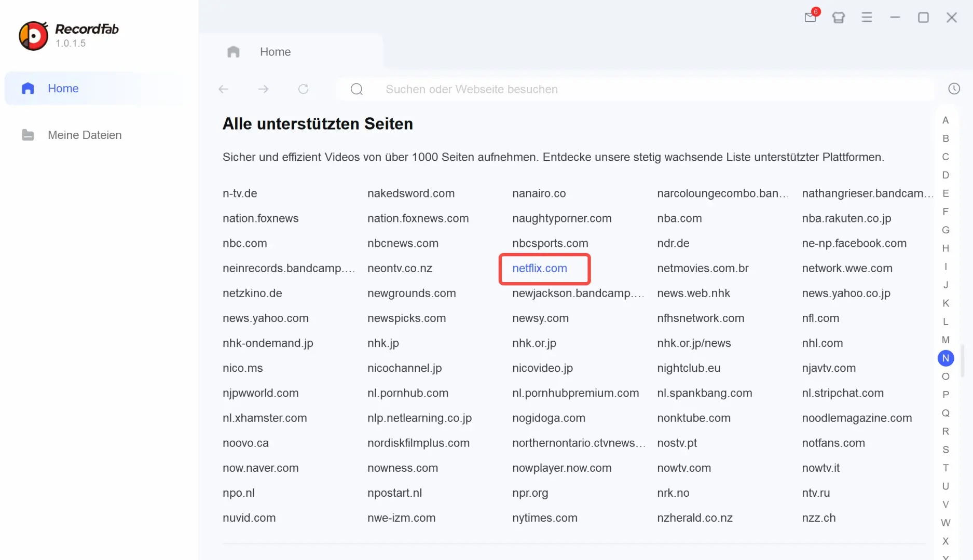Open browsing history clock icon
Image resolution: width=973 pixels, height=560 pixels.
[954, 89]
